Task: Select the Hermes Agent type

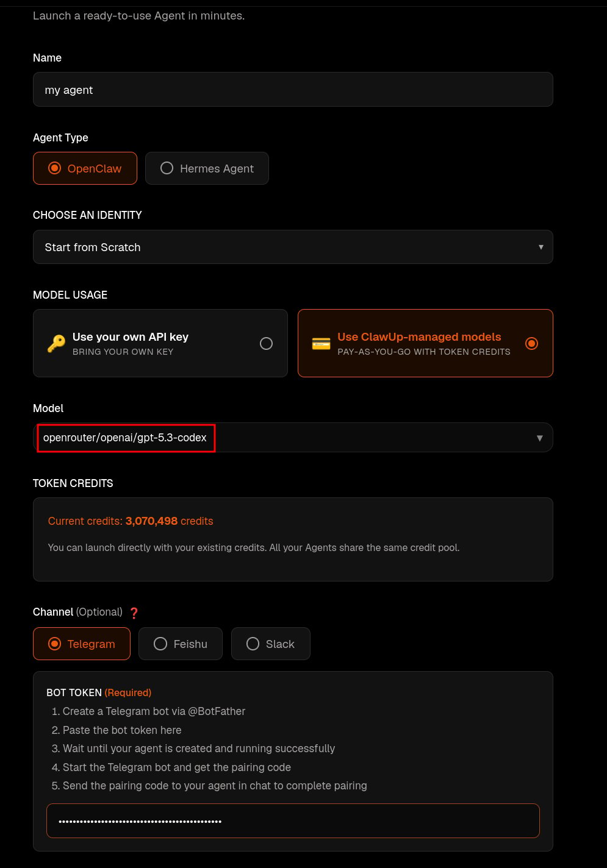Action: coord(207,168)
